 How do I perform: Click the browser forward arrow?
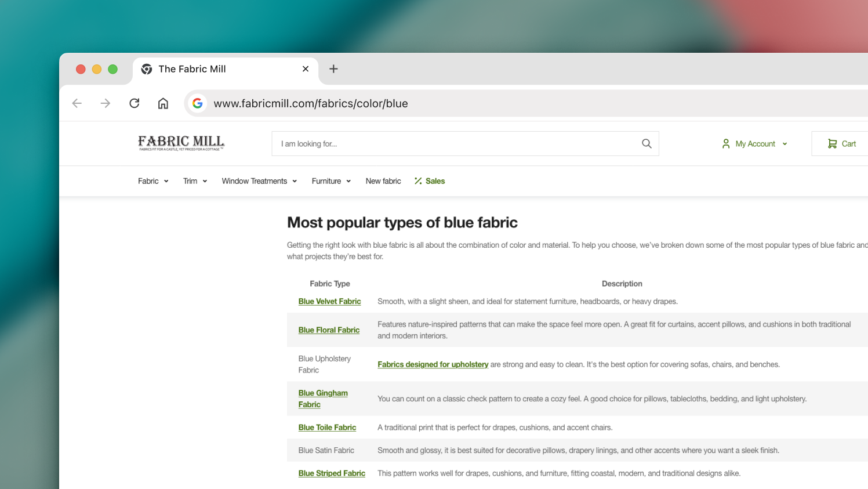tap(105, 103)
